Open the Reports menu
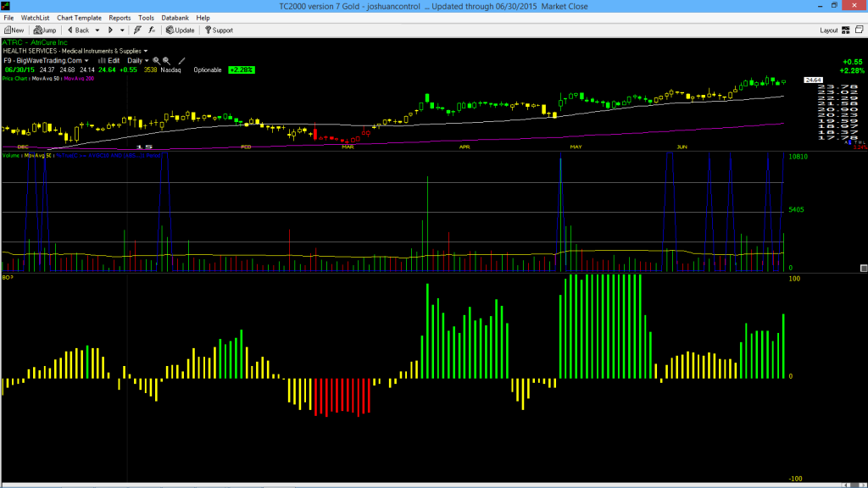868x488 pixels. [120, 18]
